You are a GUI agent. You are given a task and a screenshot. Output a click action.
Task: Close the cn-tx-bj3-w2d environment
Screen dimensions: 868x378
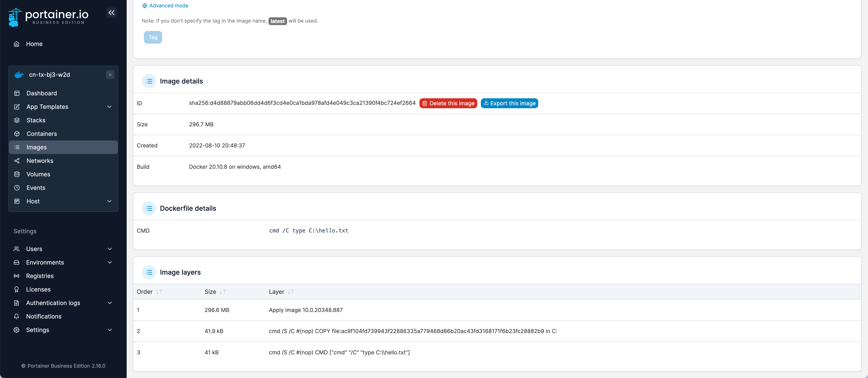coord(110,75)
